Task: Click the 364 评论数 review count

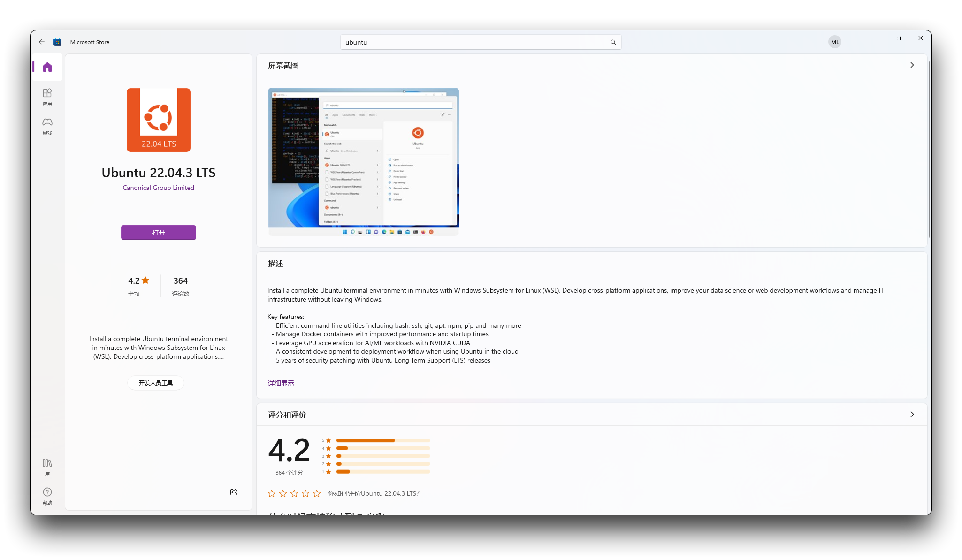Action: point(180,286)
